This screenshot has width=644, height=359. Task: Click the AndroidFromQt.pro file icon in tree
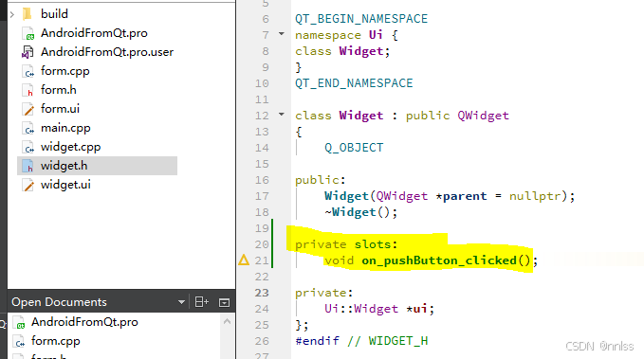pyautogui.click(x=28, y=34)
